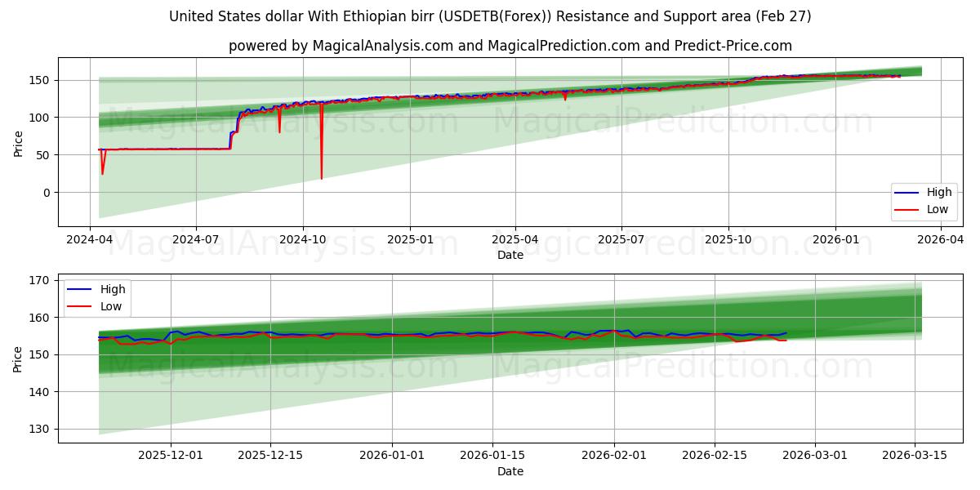The image size is (980, 490).
Task: Click the 'Price' y-axis label of top chart
Action: click(x=18, y=142)
